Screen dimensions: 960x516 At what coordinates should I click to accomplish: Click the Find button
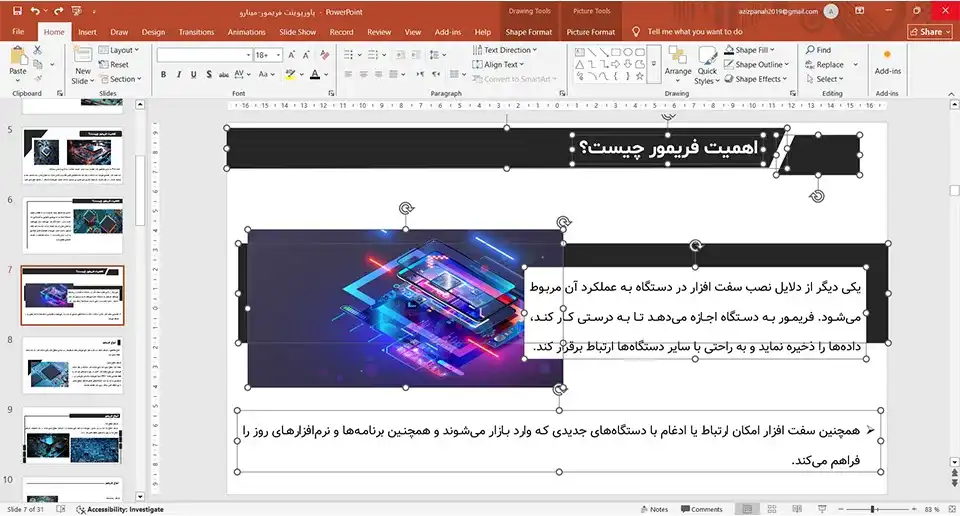819,50
